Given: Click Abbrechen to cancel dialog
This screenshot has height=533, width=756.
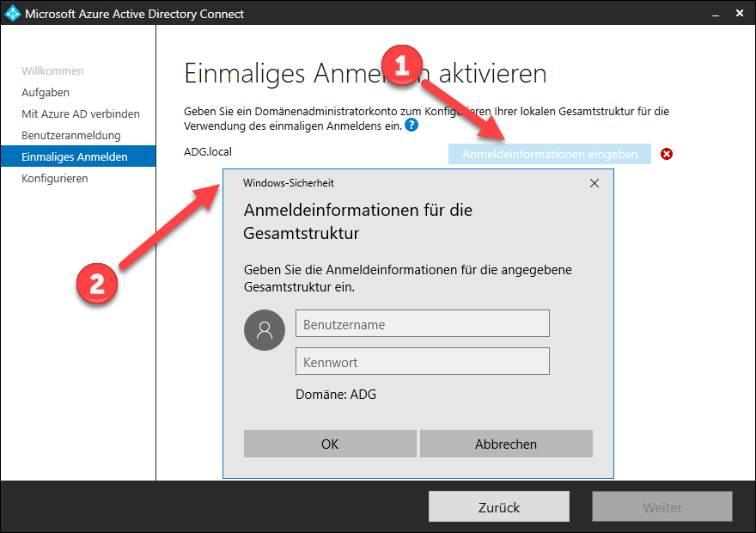Looking at the screenshot, I should click(506, 444).
